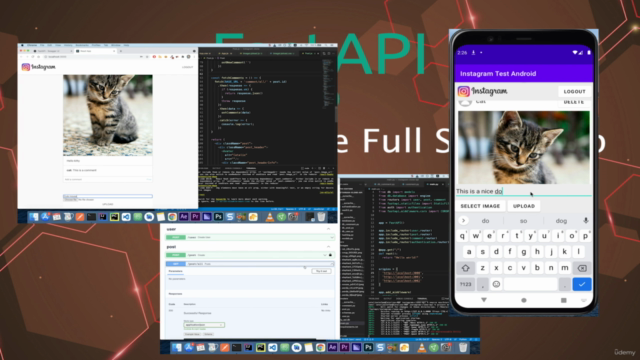
Task: Expand the keyboard suggestion strip arrow
Action: coord(463,221)
